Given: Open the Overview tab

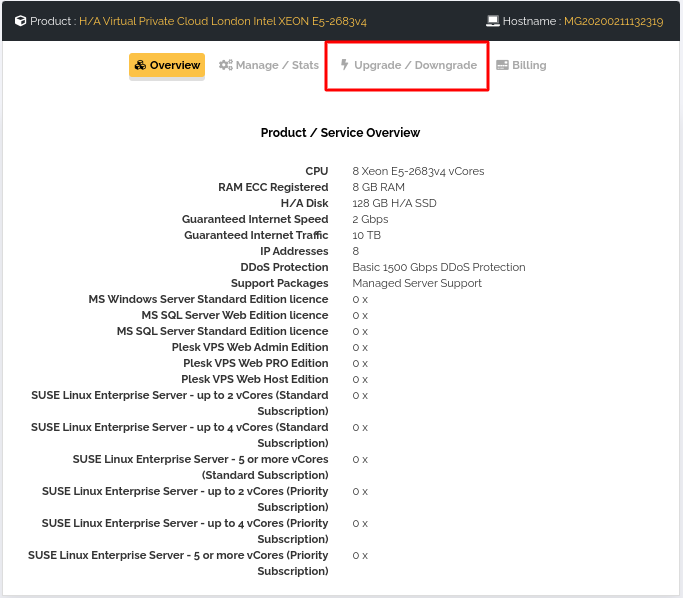Looking at the screenshot, I should 167,65.
